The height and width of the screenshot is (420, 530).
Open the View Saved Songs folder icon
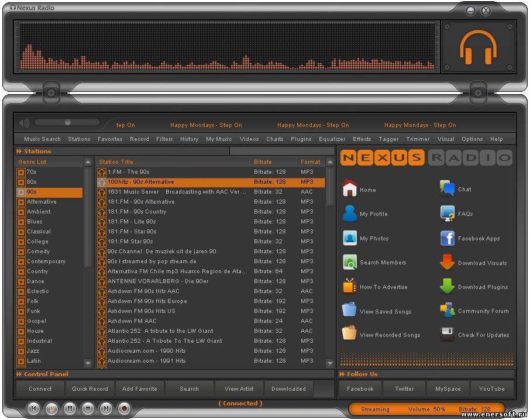coord(349,310)
